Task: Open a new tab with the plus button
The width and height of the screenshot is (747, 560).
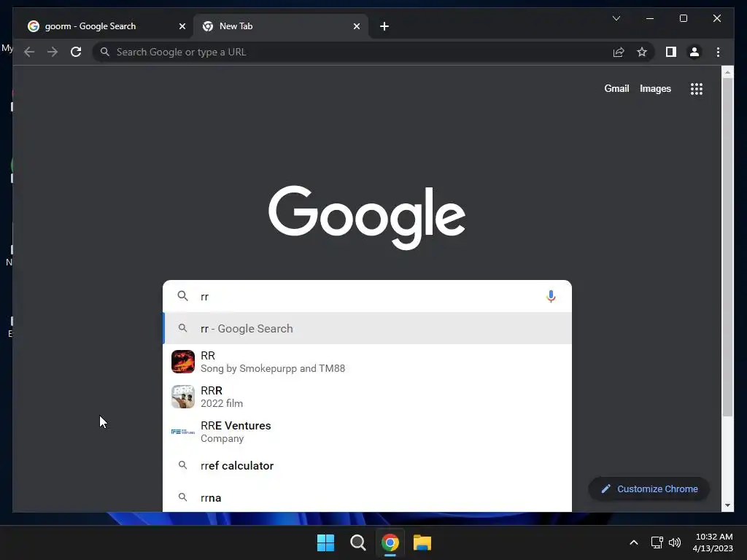Action: 384,26
